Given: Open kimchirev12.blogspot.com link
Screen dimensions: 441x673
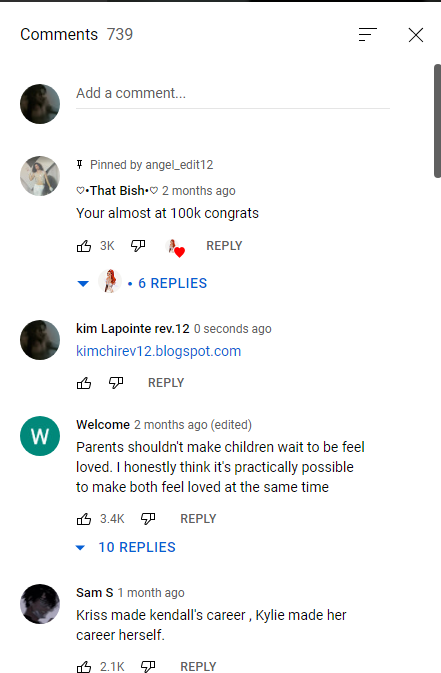Looking at the screenshot, I should pyautogui.click(x=158, y=351).
